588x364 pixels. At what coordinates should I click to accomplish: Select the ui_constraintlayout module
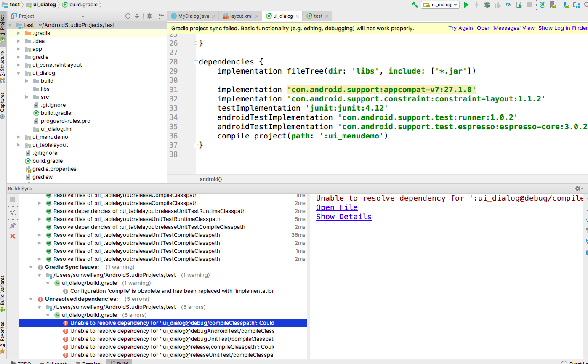pyautogui.click(x=57, y=65)
